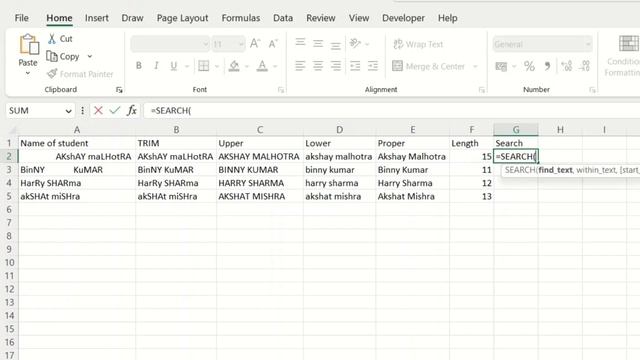The height and width of the screenshot is (360, 640).
Task: Toggle Bold formatting
Action: pos(139,66)
